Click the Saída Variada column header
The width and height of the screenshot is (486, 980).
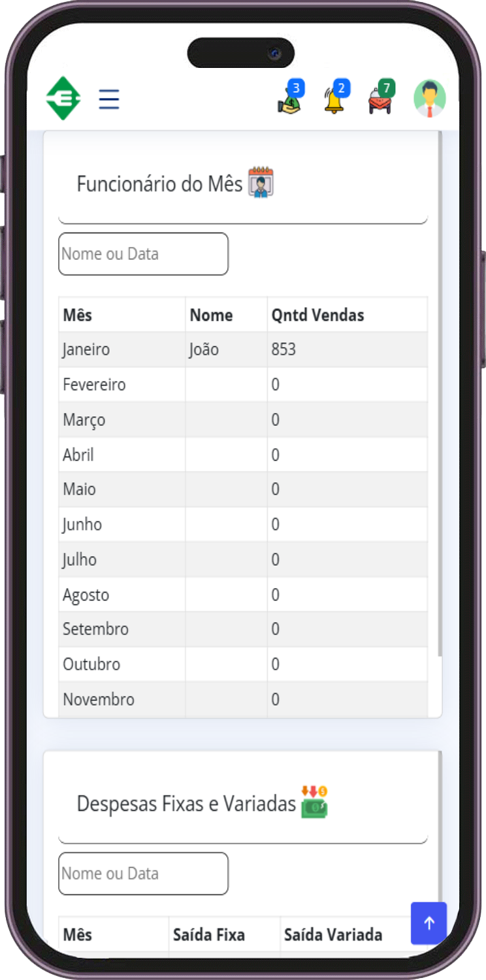tap(333, 935)
